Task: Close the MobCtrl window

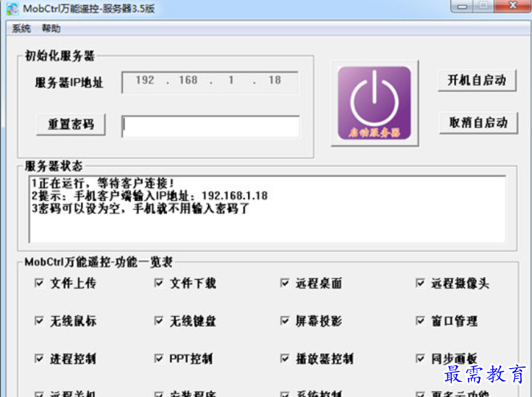Action: [x=513, y=6]
